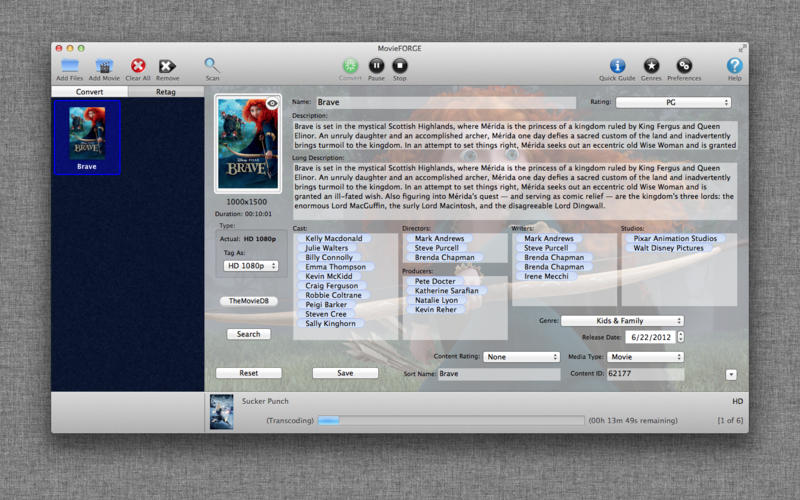The height and width of the screenshot is (500, 800).
Task: Expand the small arrow button near Content ID
Action: (x=731, y=375)
